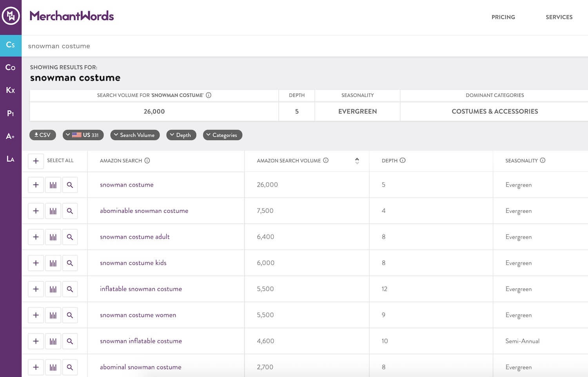Search 'abominal snowman costume' magnifier icon
This screenshot has width=588, height=377.
click(70, 367)
